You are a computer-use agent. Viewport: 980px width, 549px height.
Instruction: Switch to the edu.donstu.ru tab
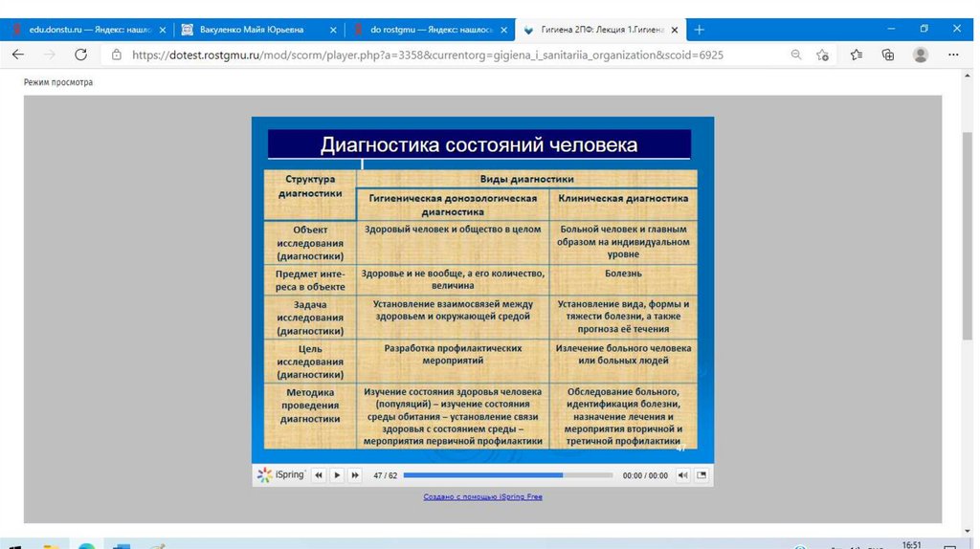[87, 30]
